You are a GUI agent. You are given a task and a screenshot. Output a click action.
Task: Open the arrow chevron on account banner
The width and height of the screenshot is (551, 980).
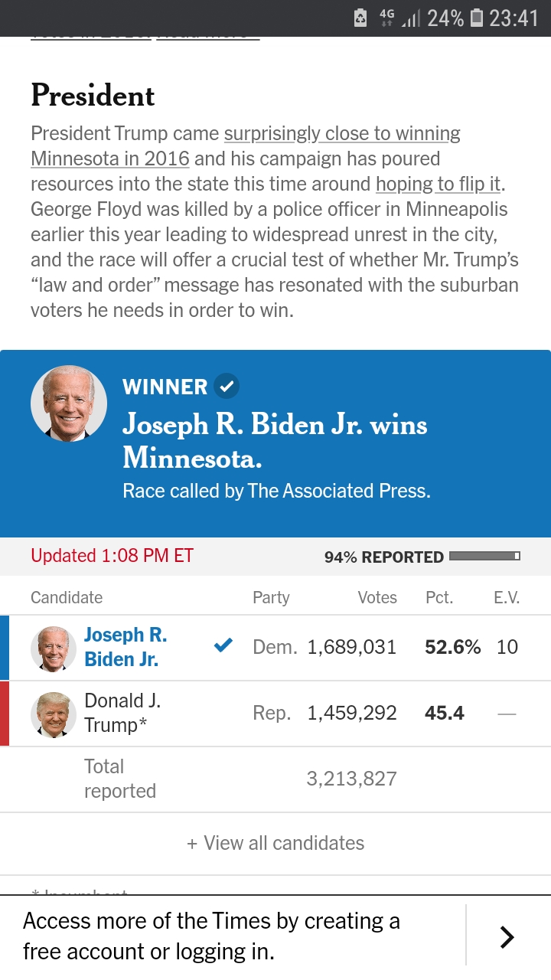point(507,937)
